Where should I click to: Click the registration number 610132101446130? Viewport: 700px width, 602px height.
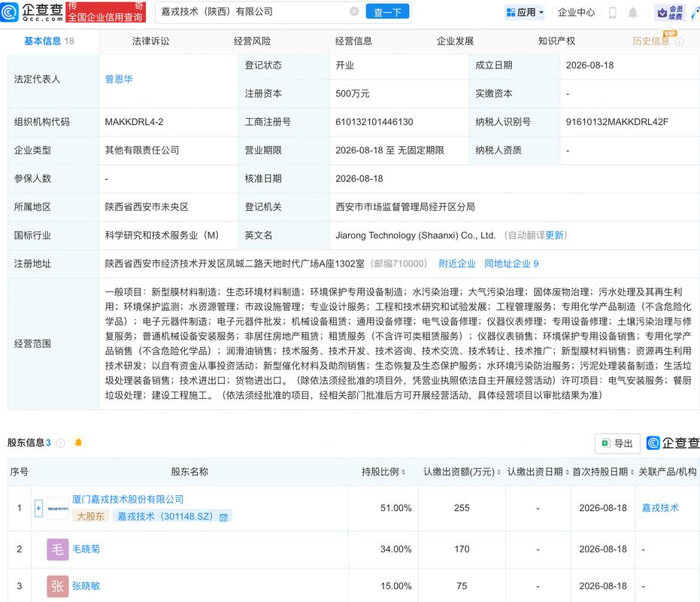coord(374,122)
